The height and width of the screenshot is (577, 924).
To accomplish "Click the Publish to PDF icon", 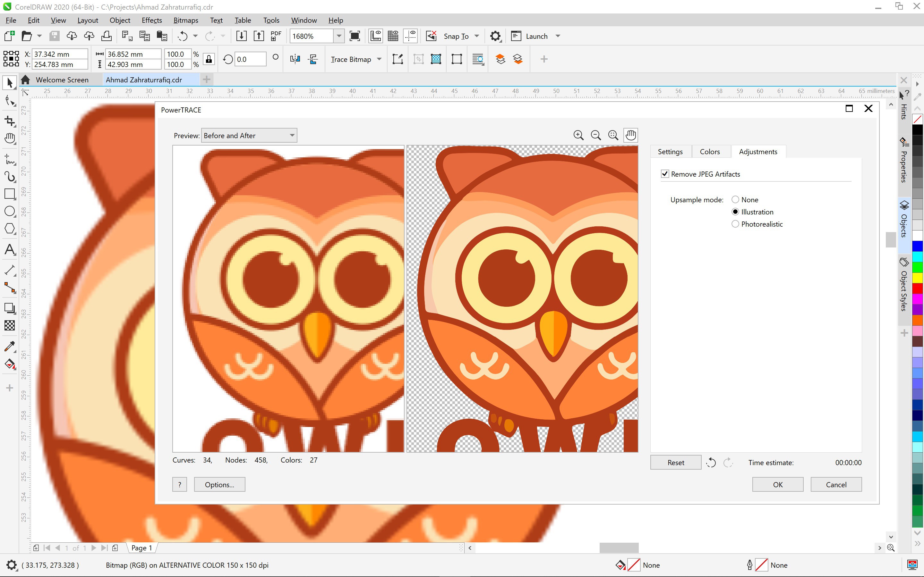I will coord(276,36).
